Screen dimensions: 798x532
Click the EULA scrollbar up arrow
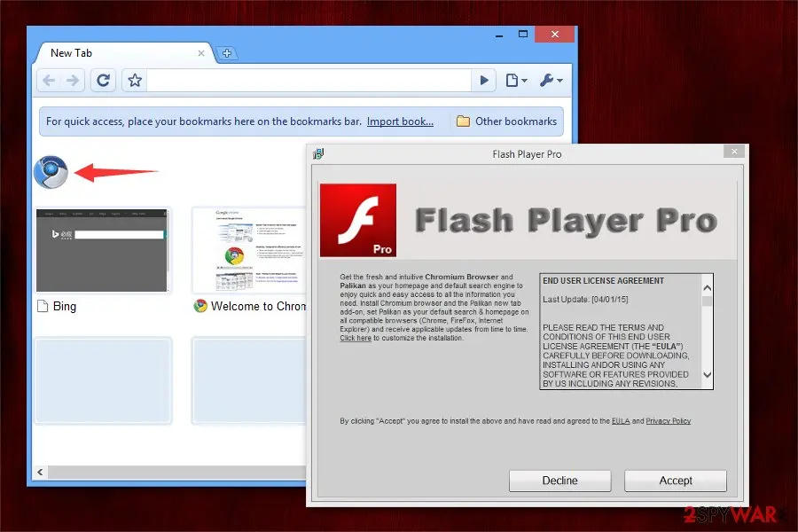[x=707, y=288]
